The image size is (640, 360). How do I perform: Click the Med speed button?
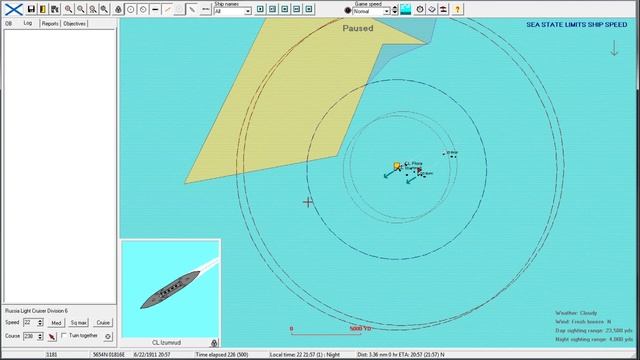[x=56, y=322]
